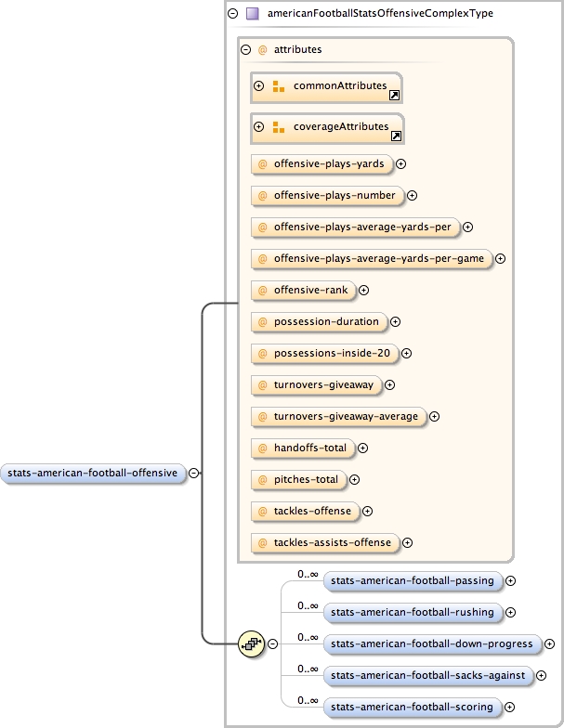The height and width of the screenshot is (728, 564).
Task: Collapse the sequence compositor children
Action: click(x=273, y=643)
